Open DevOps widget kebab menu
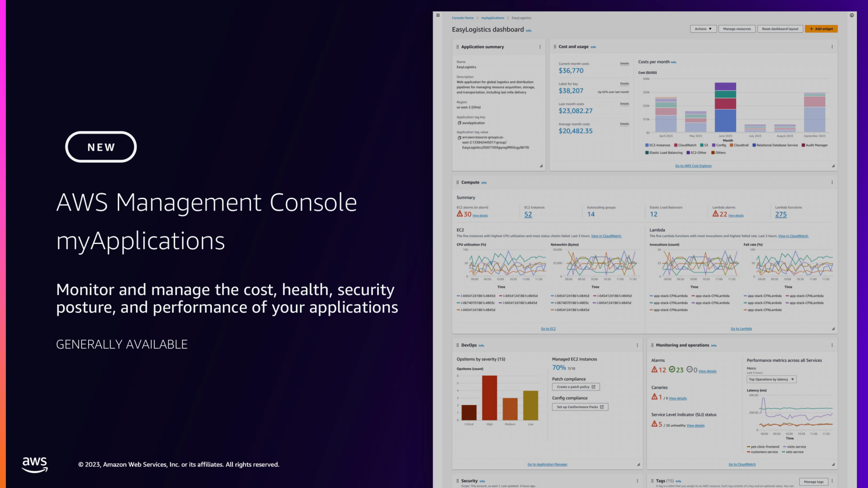This screenshot has height=488, width=868. pos(637,345)
